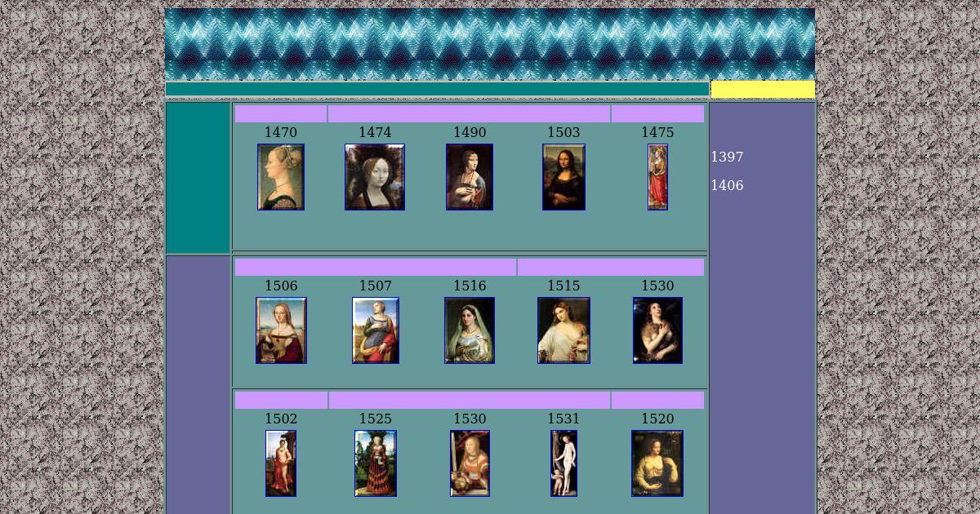Click the year label 1503
This screenshot has width=980, height=514.
point(563,132)
